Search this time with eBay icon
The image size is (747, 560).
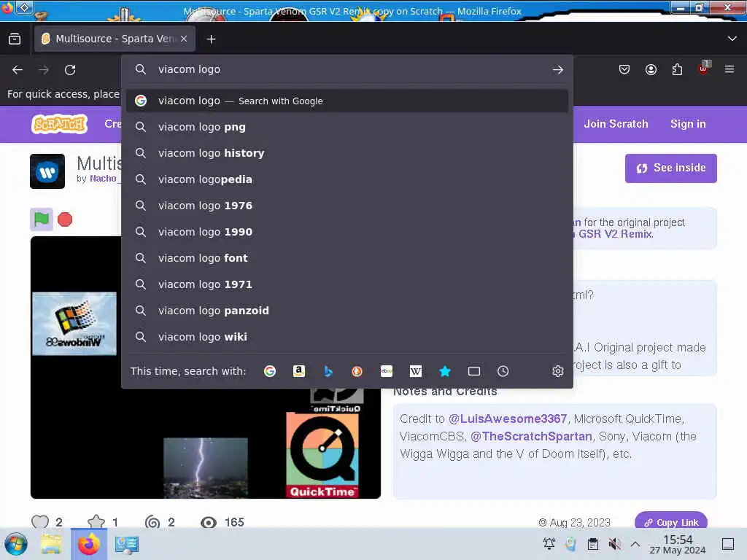[387, 371]
